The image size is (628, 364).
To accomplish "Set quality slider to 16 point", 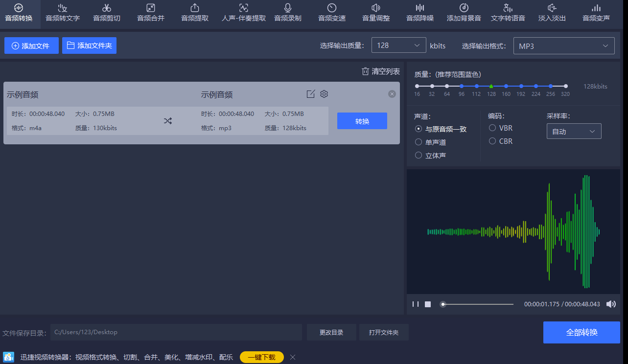I will (417, 86).
